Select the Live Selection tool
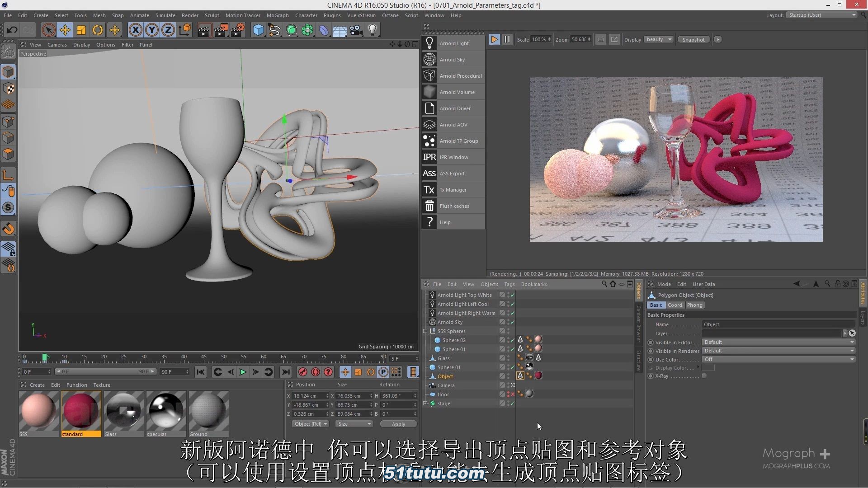Viewport: 868px width, 488px height. (x=48, y=30)
